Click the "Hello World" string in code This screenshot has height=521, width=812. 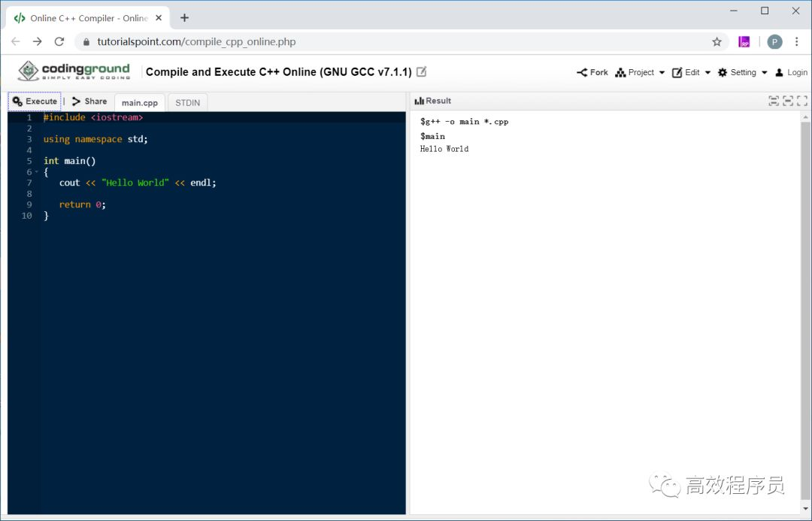click(x=135, y=183)
